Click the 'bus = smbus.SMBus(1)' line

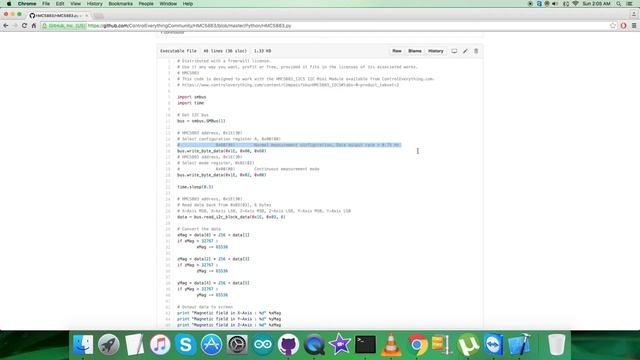(201, 121)
